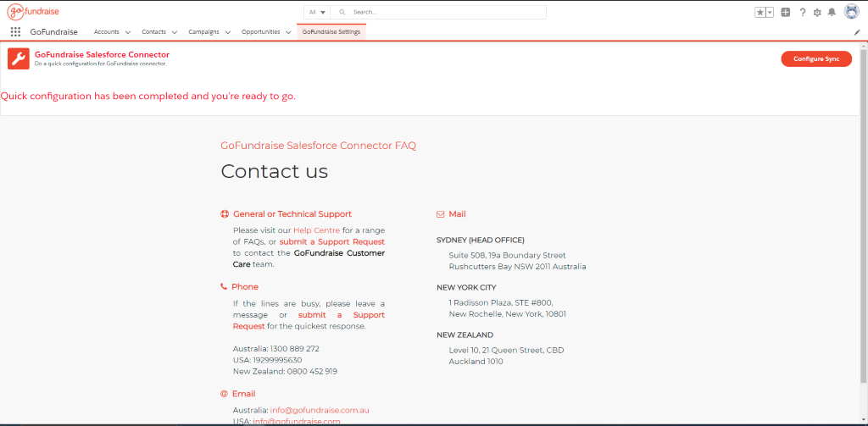Expand the Accounts tab chevron

point(128,33)
